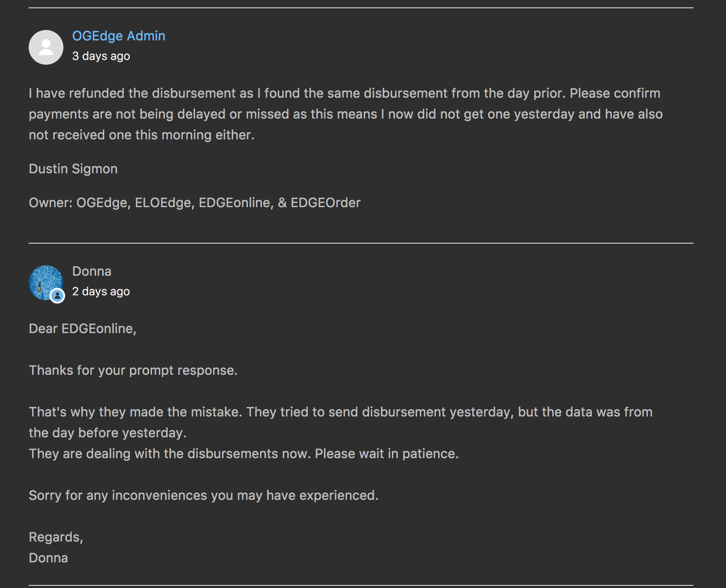Click the agent badge on Donna's avatar
Viewport: 726px width, 588px height.
(x=57, y=296)
